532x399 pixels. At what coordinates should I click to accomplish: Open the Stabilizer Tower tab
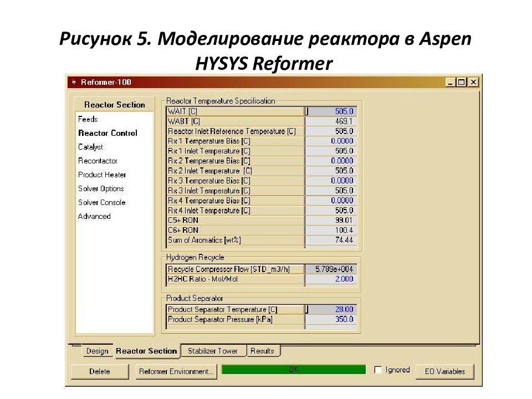pos(213,351)
